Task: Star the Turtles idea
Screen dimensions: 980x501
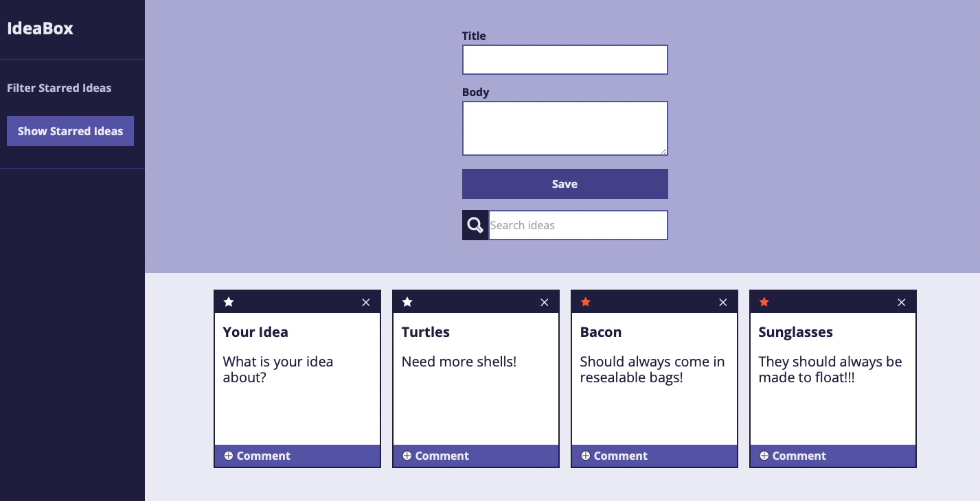Action: [407, 302]
